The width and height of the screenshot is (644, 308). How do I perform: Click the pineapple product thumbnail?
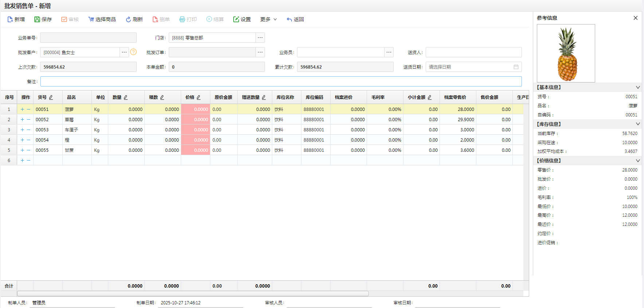pos(566,53)
